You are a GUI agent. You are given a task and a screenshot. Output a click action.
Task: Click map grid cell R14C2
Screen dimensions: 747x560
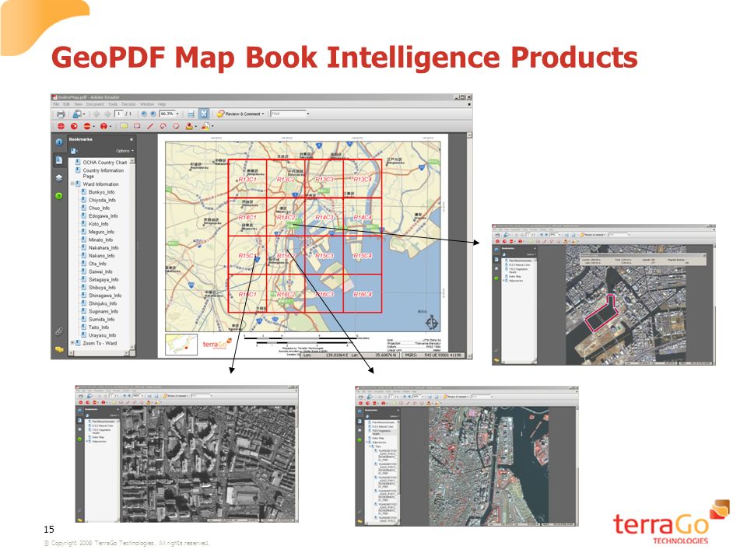[286, 217]
